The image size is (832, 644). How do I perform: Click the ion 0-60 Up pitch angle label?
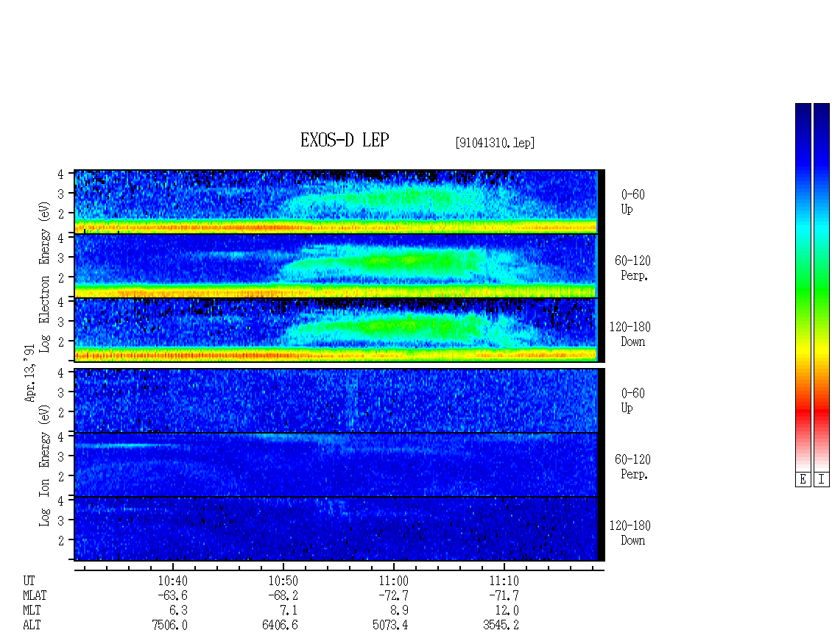tap(632, 400)
